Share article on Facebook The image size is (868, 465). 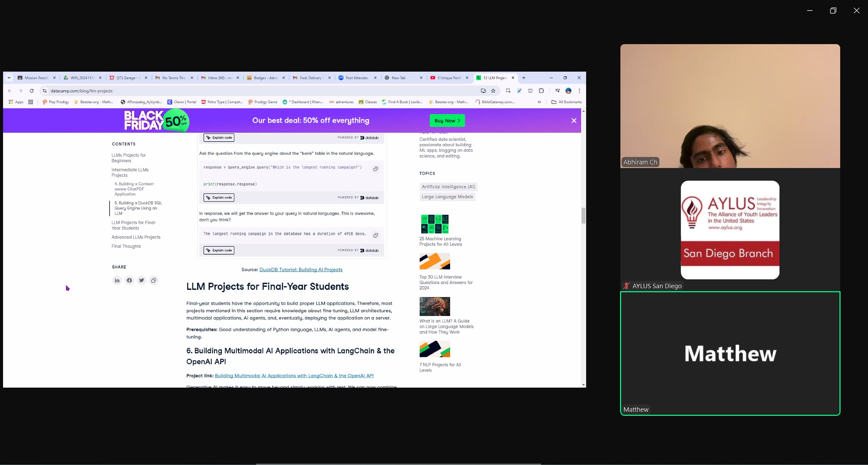click(129, 280)
